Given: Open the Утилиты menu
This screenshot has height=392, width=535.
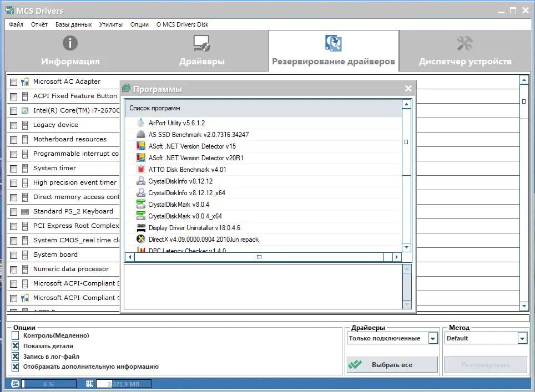Looking at the screenshot, I should 111,24.
